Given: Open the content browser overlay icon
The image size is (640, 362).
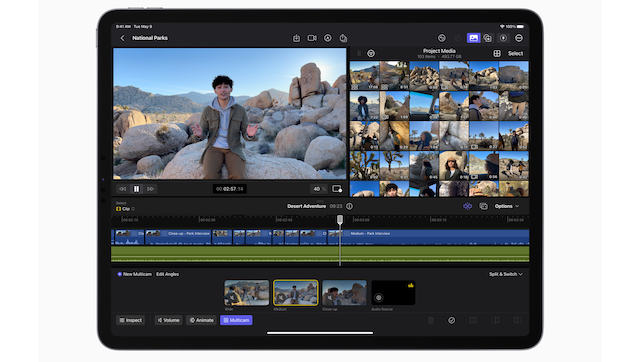Looking at the screenshot, I should 488,38.
